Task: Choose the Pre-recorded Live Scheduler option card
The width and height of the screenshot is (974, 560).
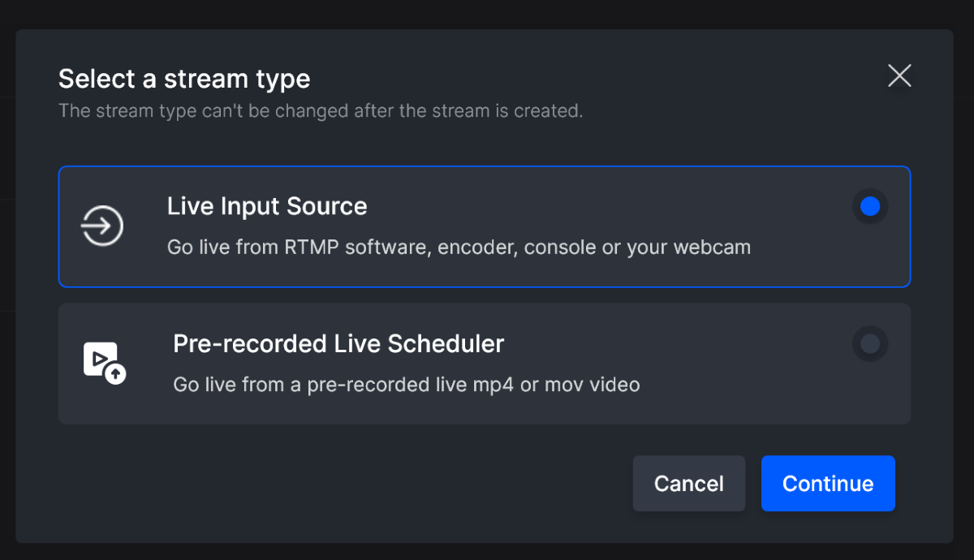Action: coord(485,364)
